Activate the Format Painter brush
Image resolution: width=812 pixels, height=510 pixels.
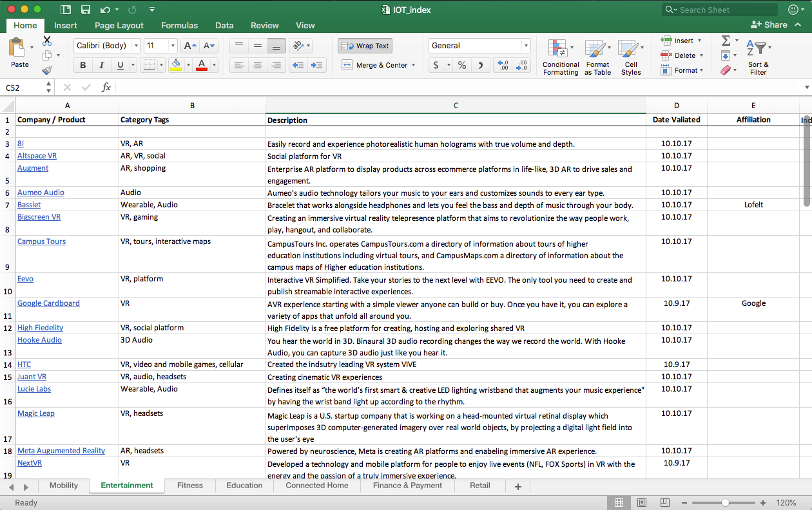pyautogui.click(x=47, y=70)
